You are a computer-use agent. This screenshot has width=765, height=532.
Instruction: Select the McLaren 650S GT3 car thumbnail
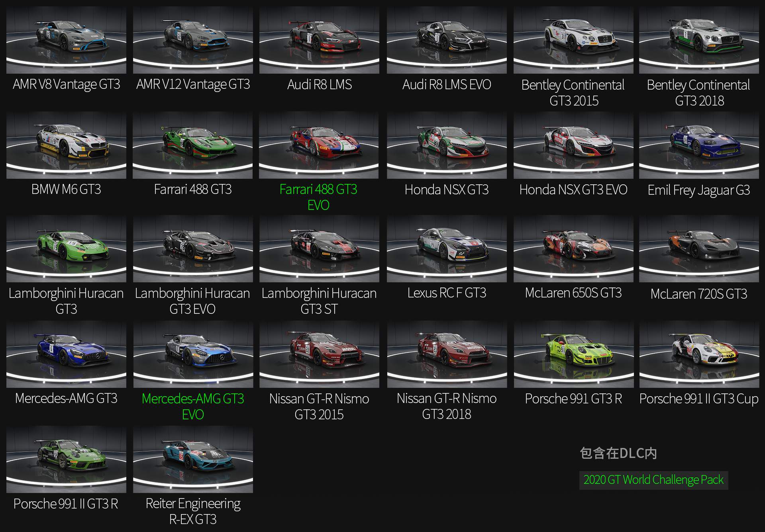(573, 249)
